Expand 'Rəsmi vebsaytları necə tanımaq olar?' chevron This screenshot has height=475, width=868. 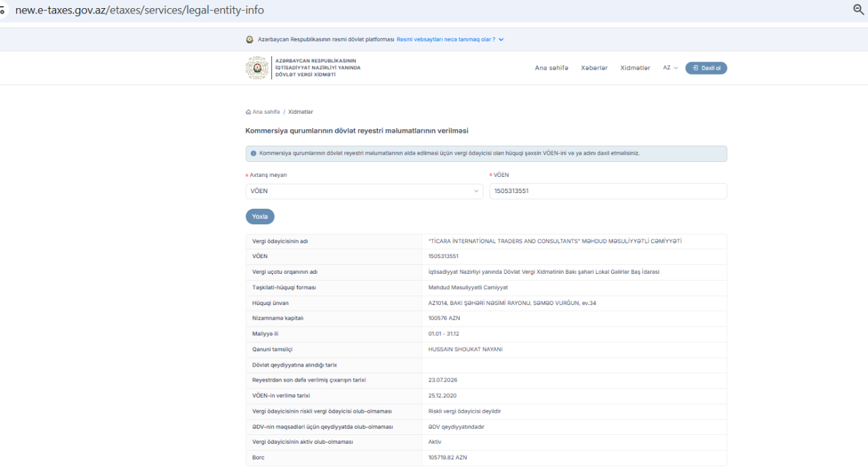501,39
